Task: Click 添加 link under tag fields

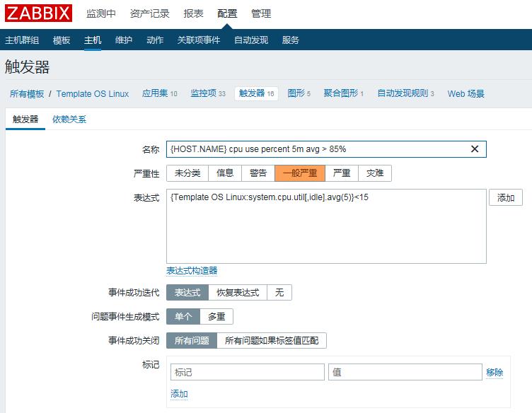Action: pyautogui.click(x=179, y=394)
